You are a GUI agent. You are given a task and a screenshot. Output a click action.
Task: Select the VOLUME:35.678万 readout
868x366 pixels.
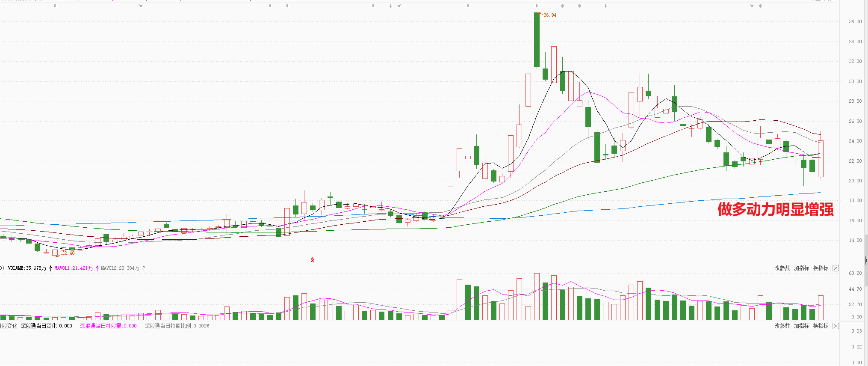click(27, 268)
